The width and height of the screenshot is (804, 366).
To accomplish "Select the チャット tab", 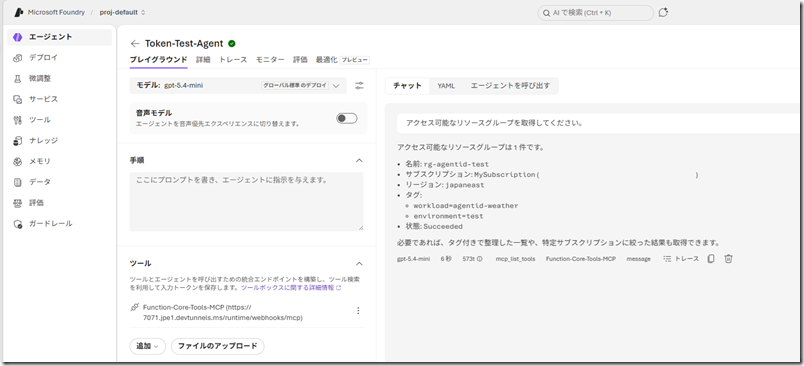I will click(x=407, y=86).
